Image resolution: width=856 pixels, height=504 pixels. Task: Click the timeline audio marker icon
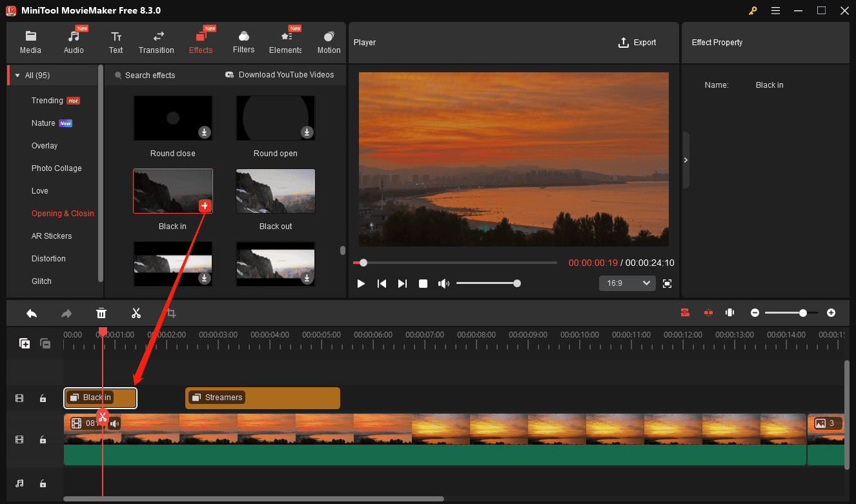[730, 312]
